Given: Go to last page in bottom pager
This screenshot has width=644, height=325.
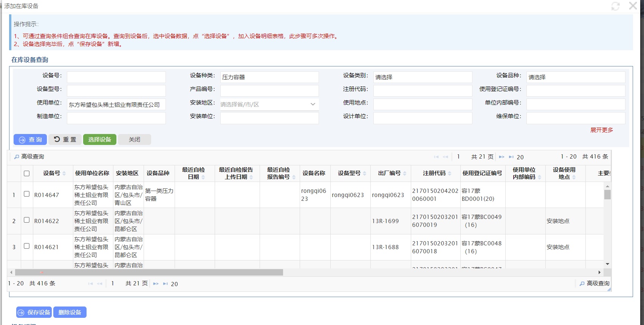Looking at the screenshot, I should 165,284.
